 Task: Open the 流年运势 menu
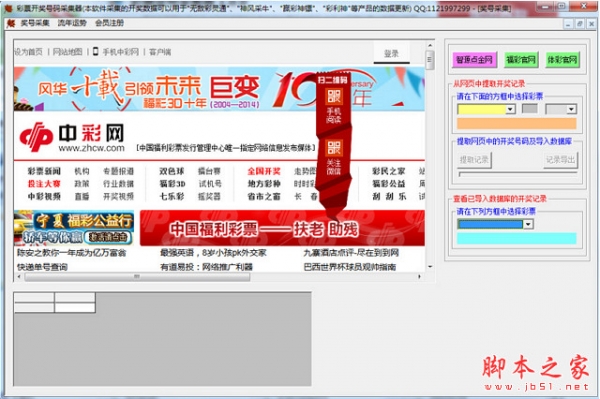pyautogui.click(x=72, y=23)
